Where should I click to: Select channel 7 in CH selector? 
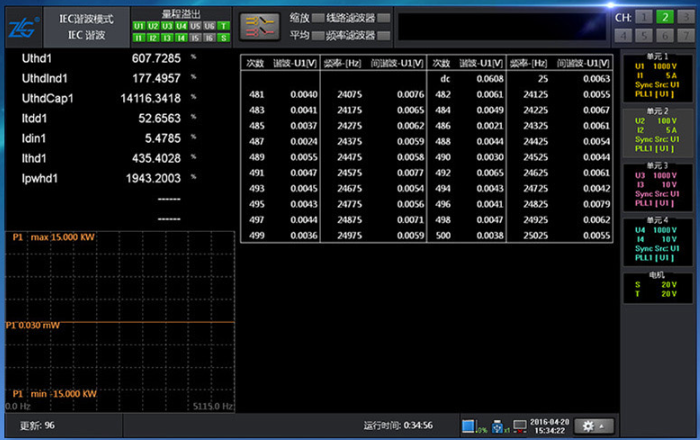coord(686,36)
